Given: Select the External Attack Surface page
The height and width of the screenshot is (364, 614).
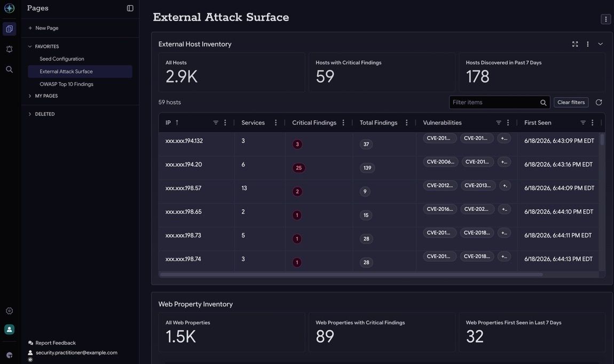Looking at the screenshot, I should tap(80, 72).
